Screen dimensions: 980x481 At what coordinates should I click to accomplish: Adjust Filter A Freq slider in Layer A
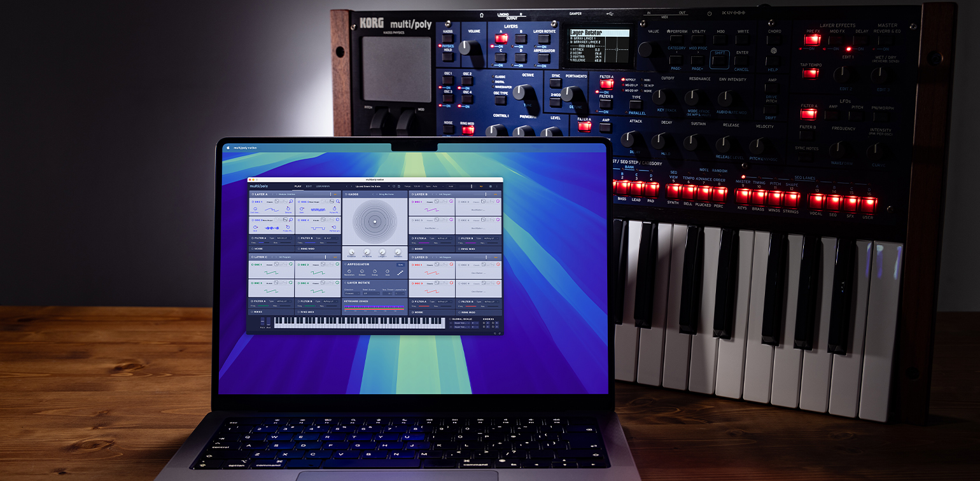pos(264,242)
